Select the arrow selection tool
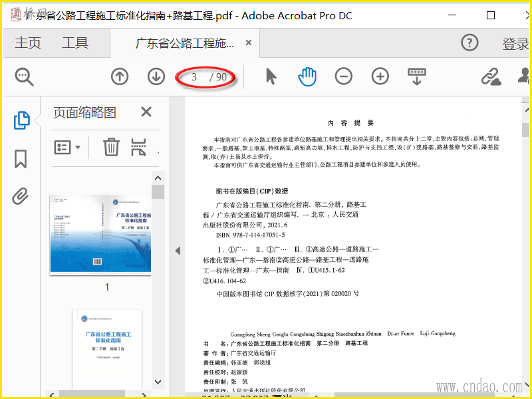This screenshot has width=532, height=399. (x=271, y=76)
